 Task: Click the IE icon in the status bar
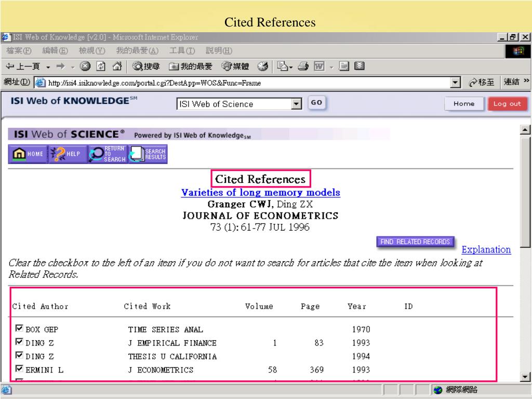[6, 390]
